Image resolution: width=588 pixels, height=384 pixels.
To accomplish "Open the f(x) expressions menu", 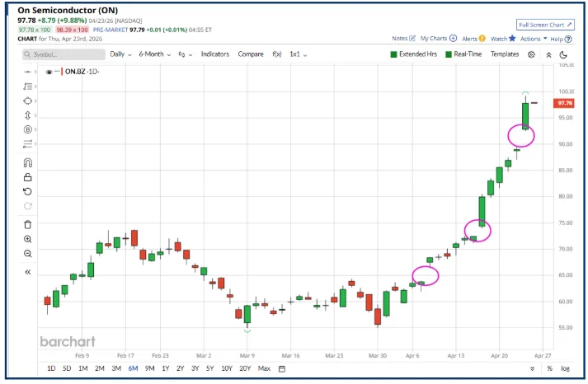I will 277,54.
